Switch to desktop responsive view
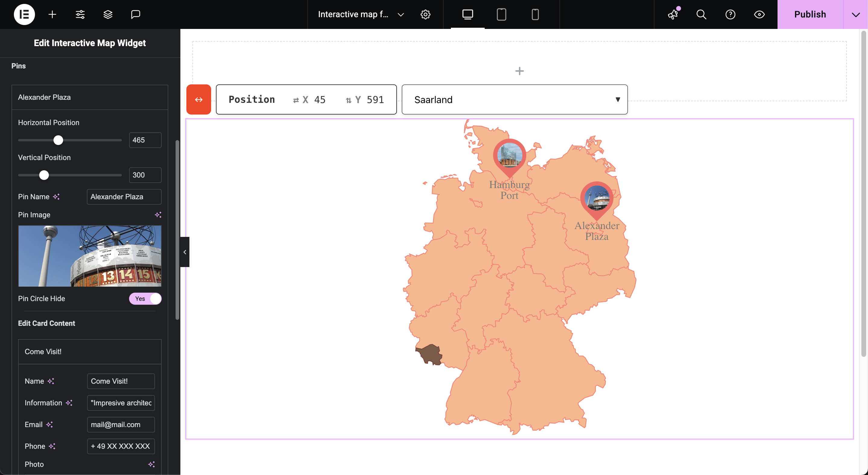 468,14
